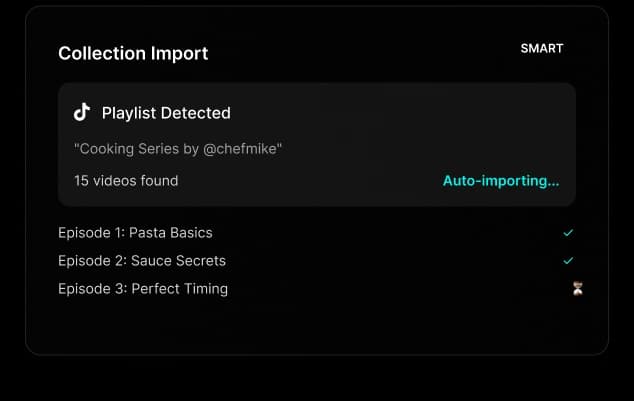Click the Cooking Series by @chefmike text
Viewport: 634px width, 401px height.
tap(178, 149)
